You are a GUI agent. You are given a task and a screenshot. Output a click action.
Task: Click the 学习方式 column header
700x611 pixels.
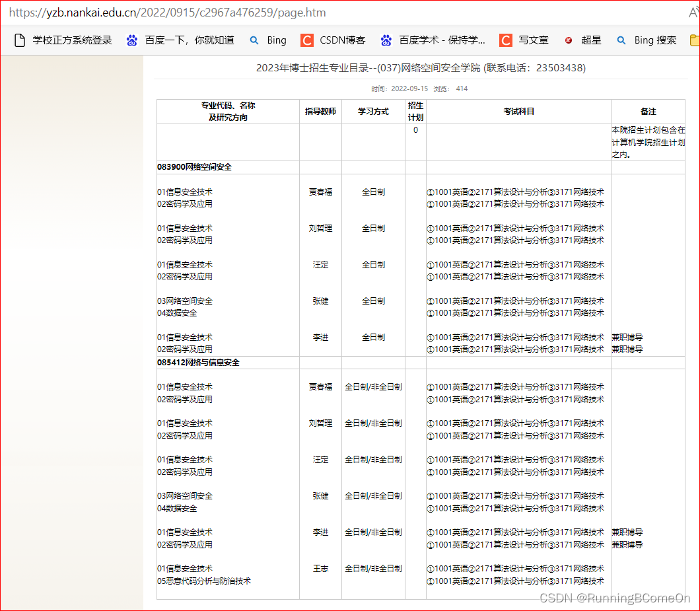point(373,112)
